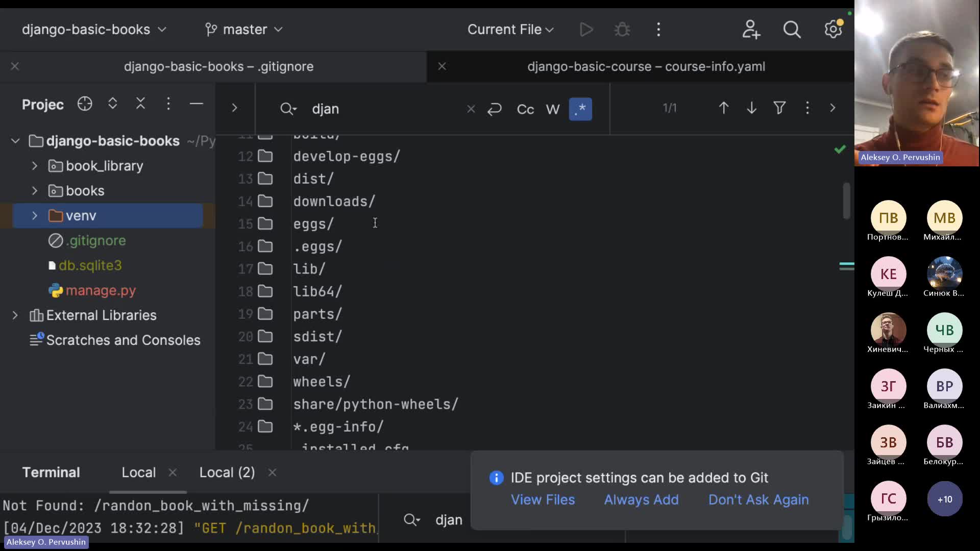The image size is (980, 551).
Task: Open more search options menu in editor search bar
Action: [x=807, y=108]
